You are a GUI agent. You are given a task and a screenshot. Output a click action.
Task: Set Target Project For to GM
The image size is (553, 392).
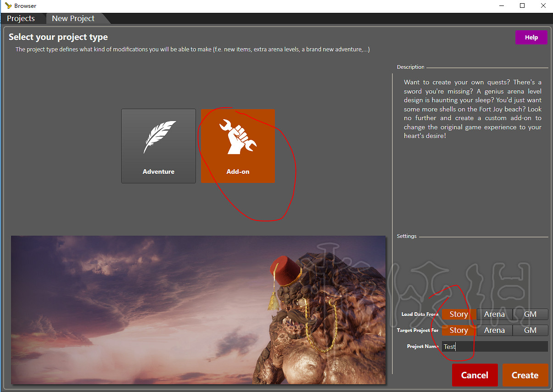(x=530, y=330)
